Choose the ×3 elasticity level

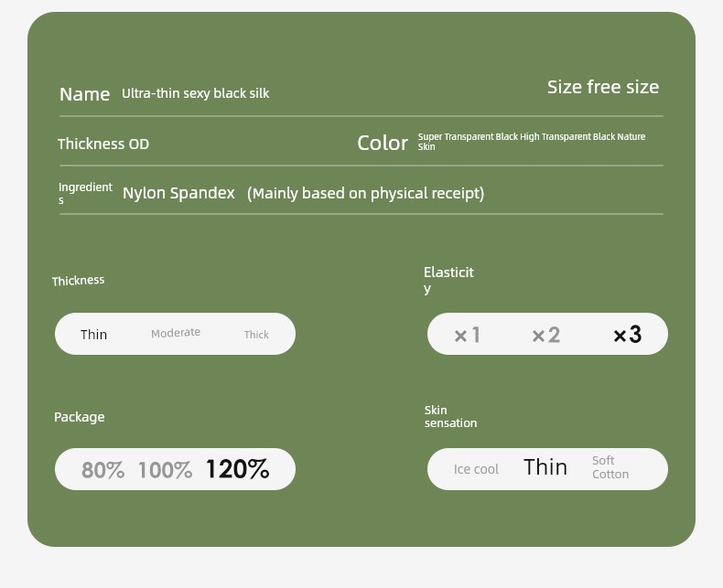tap(627, 335)
